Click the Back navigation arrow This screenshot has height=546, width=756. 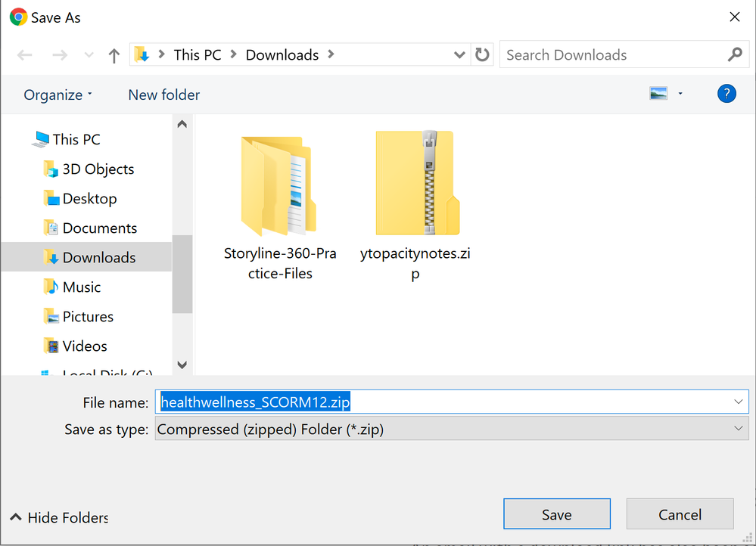tap(25, 55)
